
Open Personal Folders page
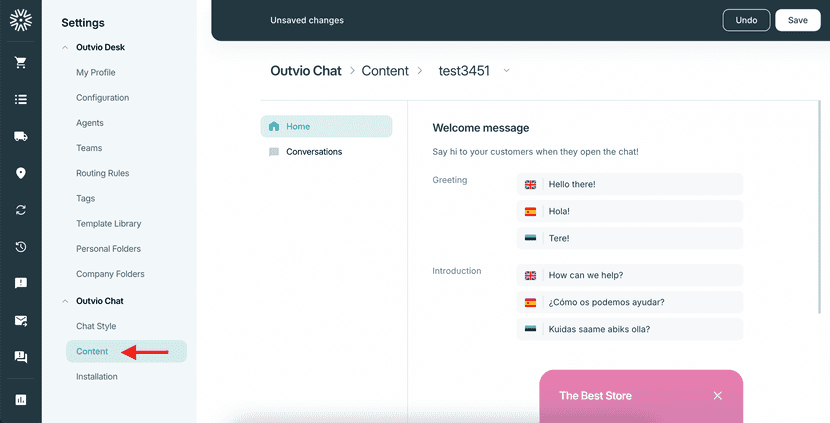click(109, 249)
